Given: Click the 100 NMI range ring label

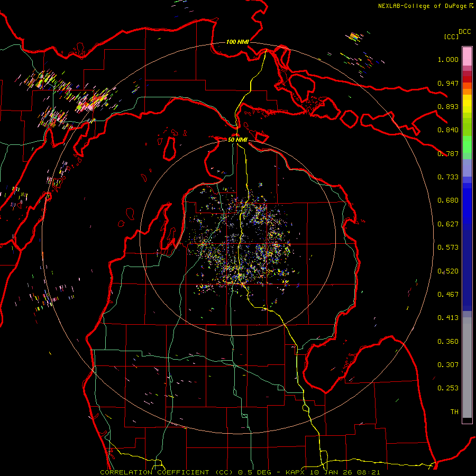Looking at the screenshot, I should coord(237,42).
